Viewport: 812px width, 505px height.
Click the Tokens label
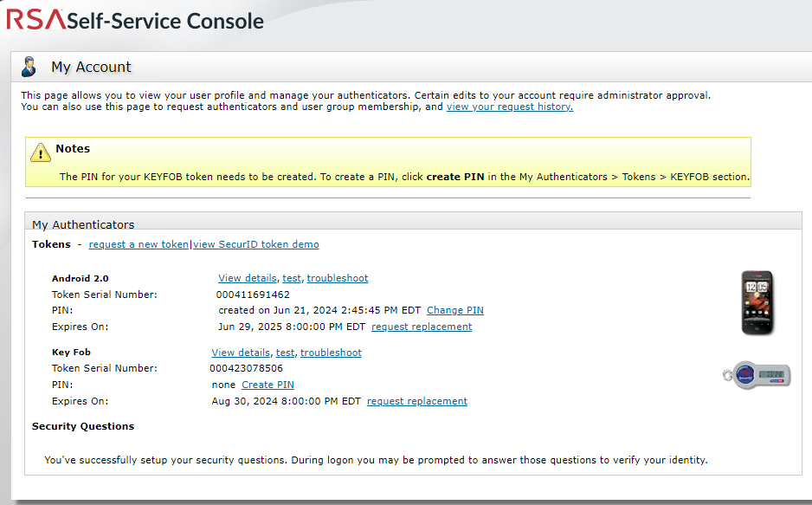click(x=51, y=244)
